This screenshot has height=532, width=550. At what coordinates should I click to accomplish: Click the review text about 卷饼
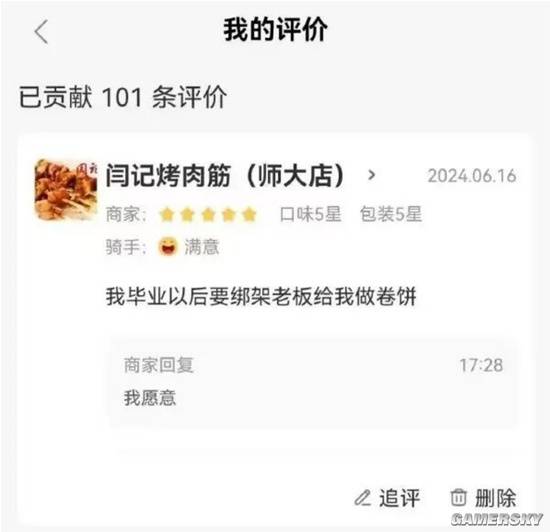(261, 296)
